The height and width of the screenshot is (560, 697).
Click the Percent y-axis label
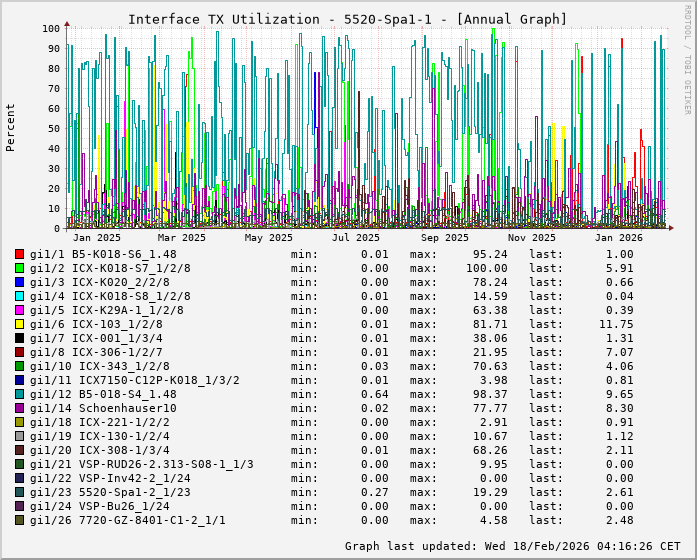point(11,127)
